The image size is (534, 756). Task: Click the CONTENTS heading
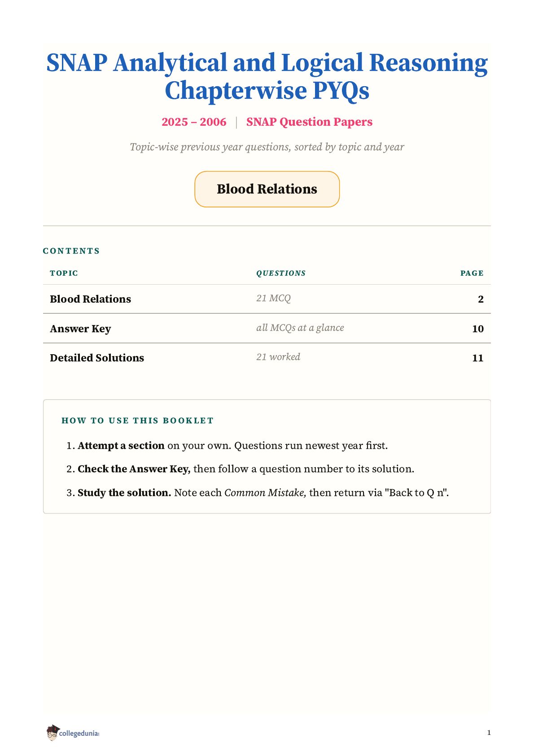point(71,251)
